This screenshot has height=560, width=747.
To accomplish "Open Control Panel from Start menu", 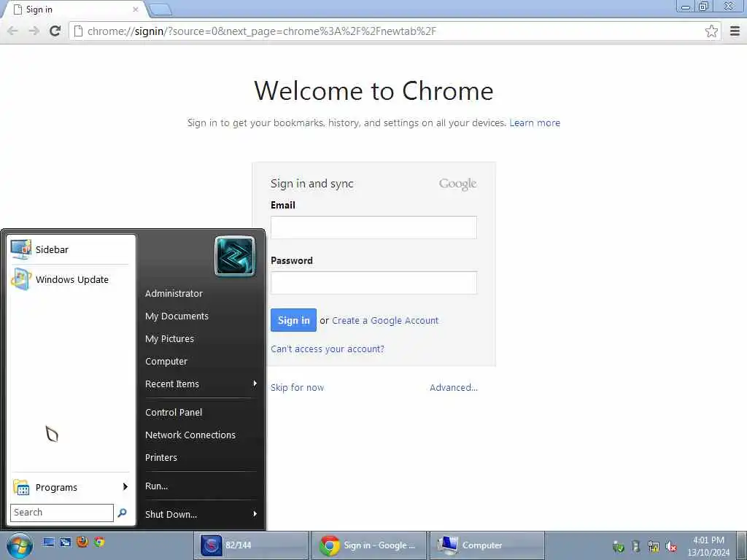I will pos(174,413).
